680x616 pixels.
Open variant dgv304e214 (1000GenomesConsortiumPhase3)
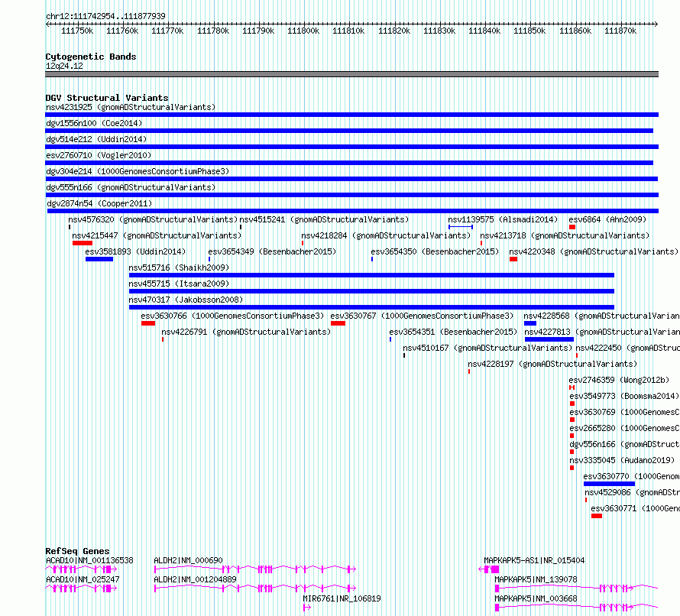[351, 179]
